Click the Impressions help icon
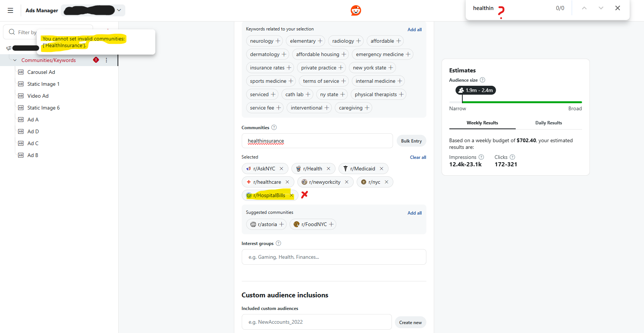 click(481, 157)
